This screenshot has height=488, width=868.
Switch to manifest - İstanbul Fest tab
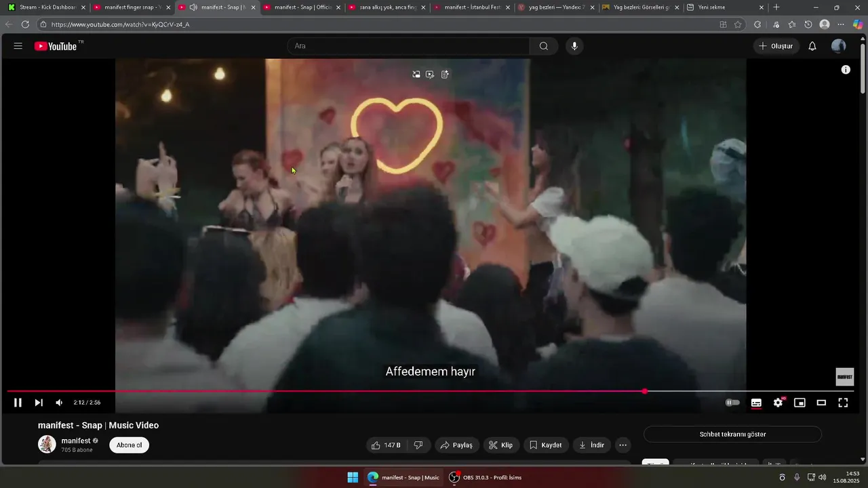coord(471,7)
